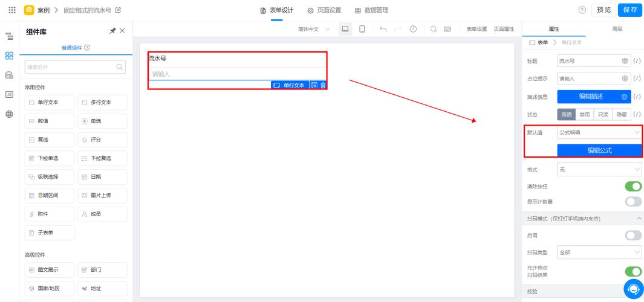Select the 普通组件 tab
The width and height of the screenshot is (644, 302).
click(x=72, y=48)
